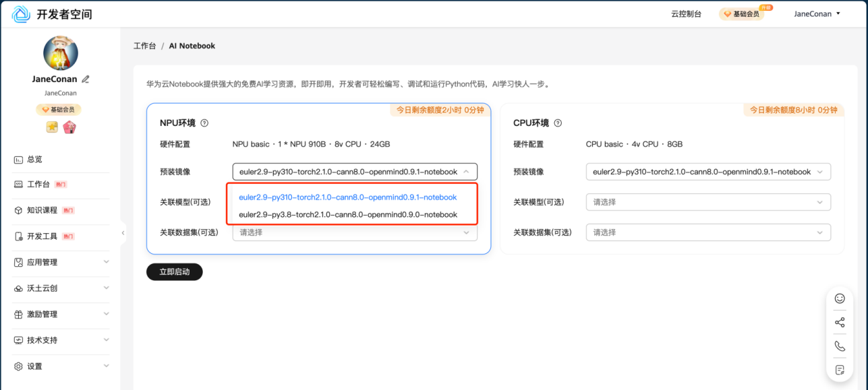Open the CPU 预装镜像 dropdown
Viewport: 868px width, 390px height.
pos(708,172)
